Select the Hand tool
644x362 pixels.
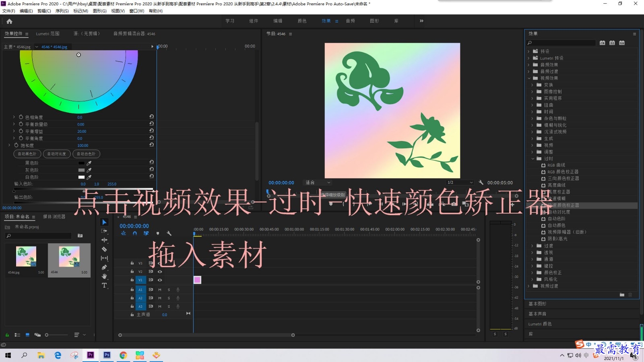[x=104, y=276]
